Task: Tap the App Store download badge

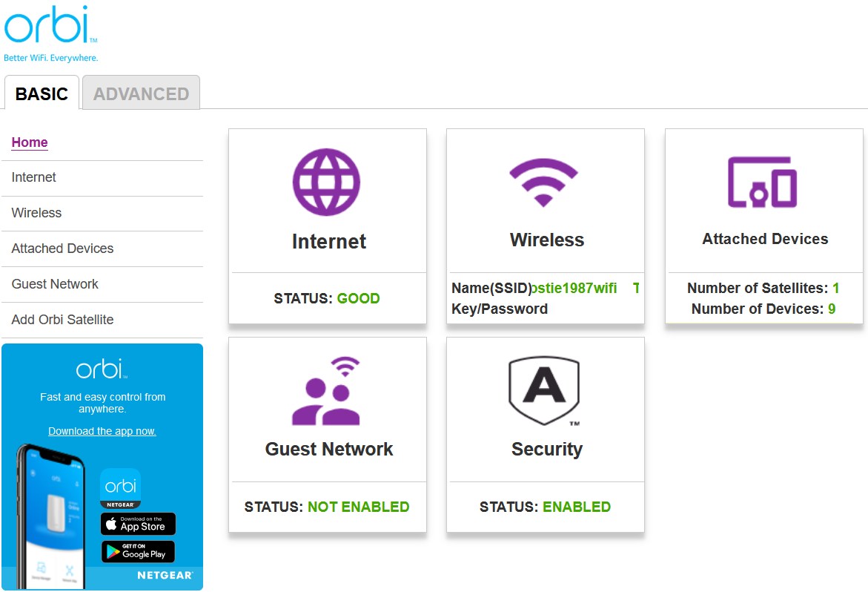Action: tap(139, 524)
